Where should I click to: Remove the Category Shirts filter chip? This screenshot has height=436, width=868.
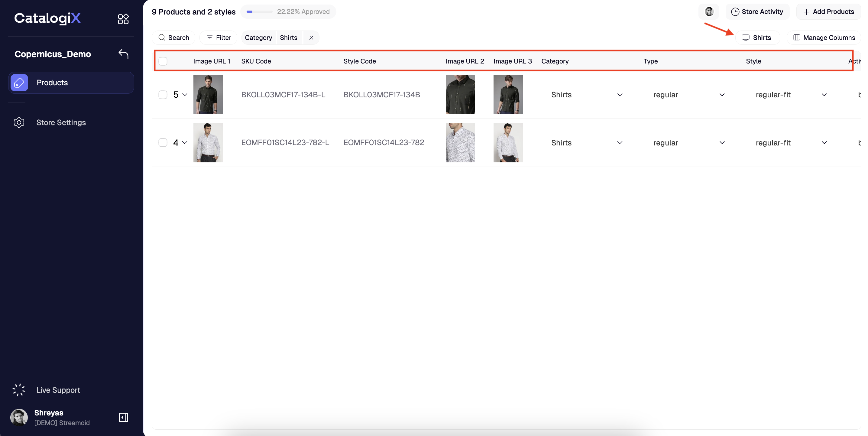[x=311, y=37]
